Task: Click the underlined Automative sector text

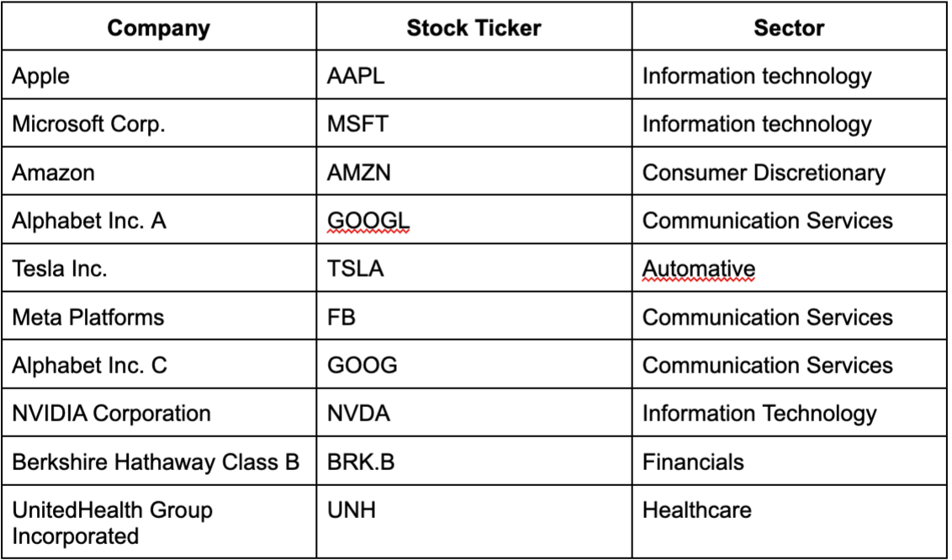Action: click(698, 269)
